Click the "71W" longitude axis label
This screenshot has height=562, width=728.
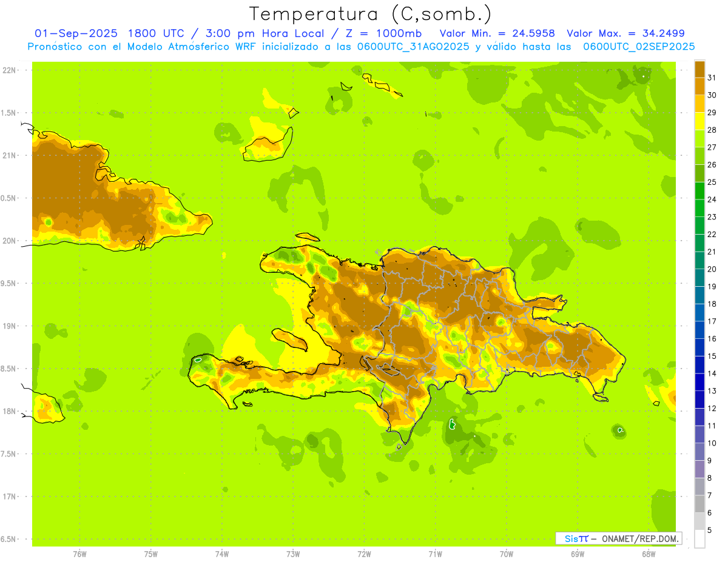[x=435, y=554]
